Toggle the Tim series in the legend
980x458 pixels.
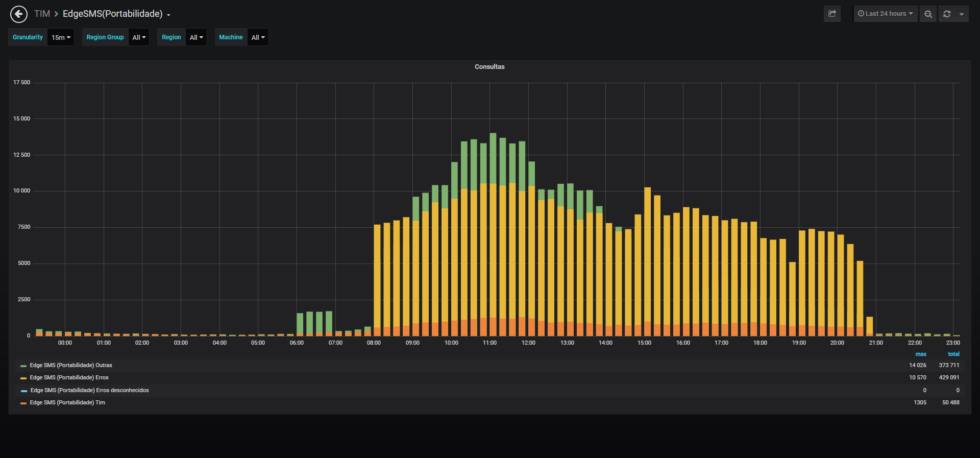67,403
